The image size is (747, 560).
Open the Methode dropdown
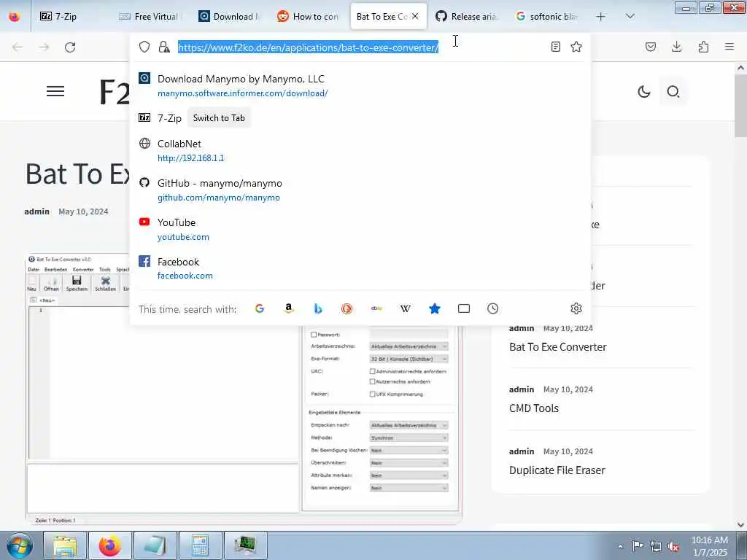click(x=409, y=437)
